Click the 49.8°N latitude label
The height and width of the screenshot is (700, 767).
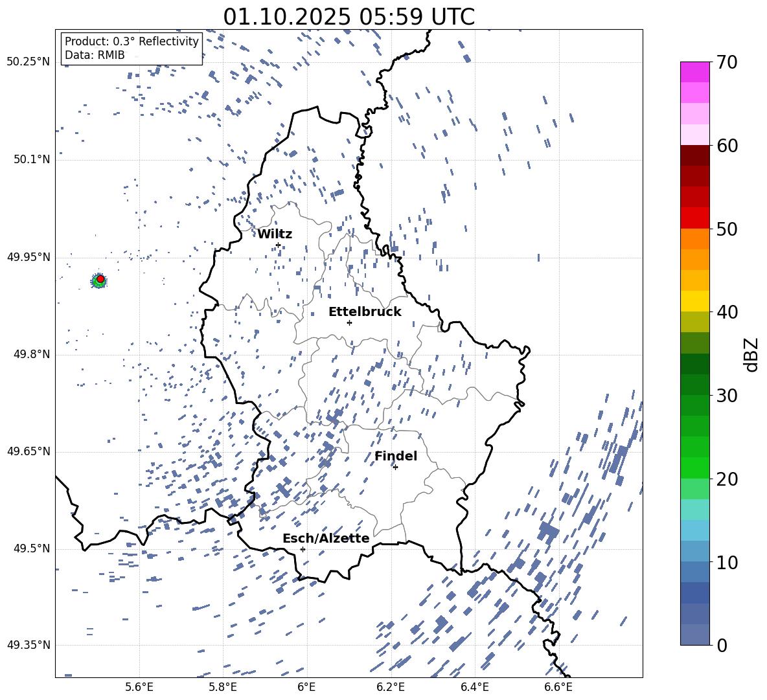(31, 354)
